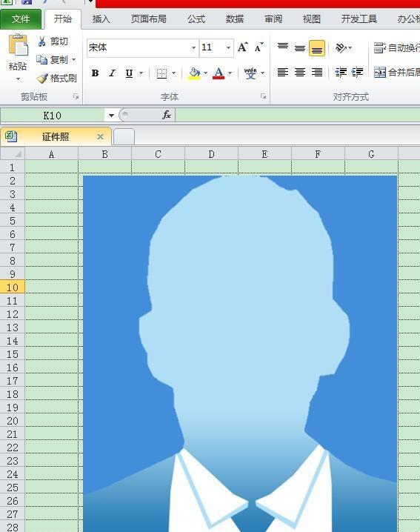Increase indent icon

(357, 73)
